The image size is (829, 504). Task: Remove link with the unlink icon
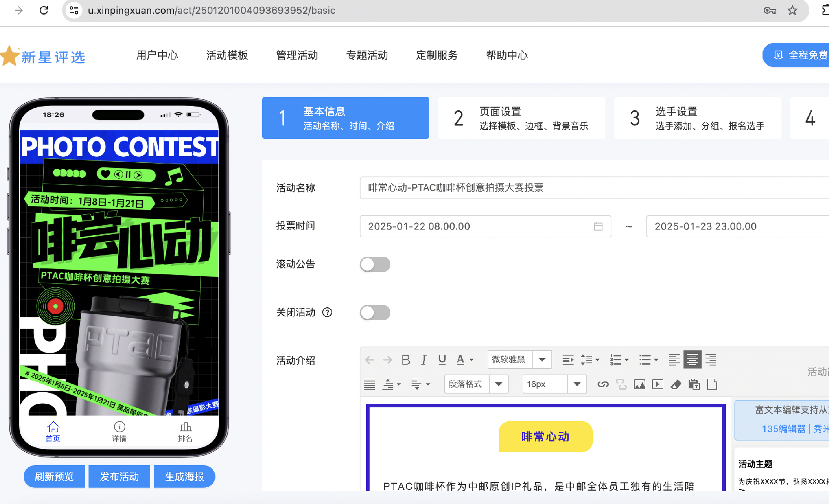pos(621,384)
